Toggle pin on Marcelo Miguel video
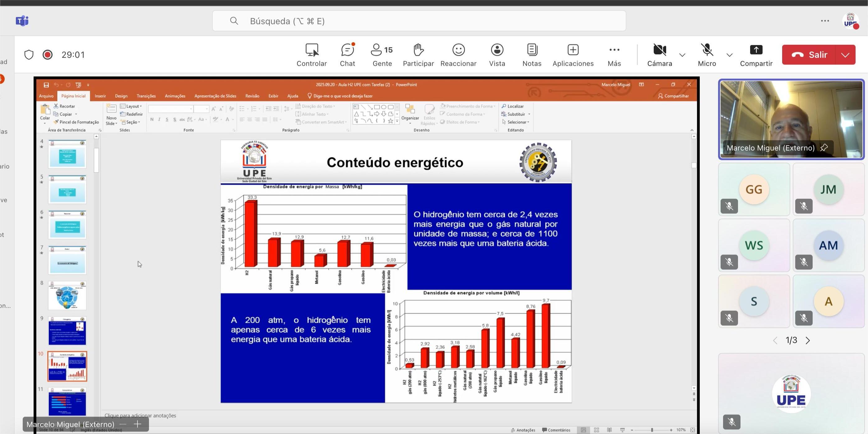 pyautogui.click(x=824, y=147)
